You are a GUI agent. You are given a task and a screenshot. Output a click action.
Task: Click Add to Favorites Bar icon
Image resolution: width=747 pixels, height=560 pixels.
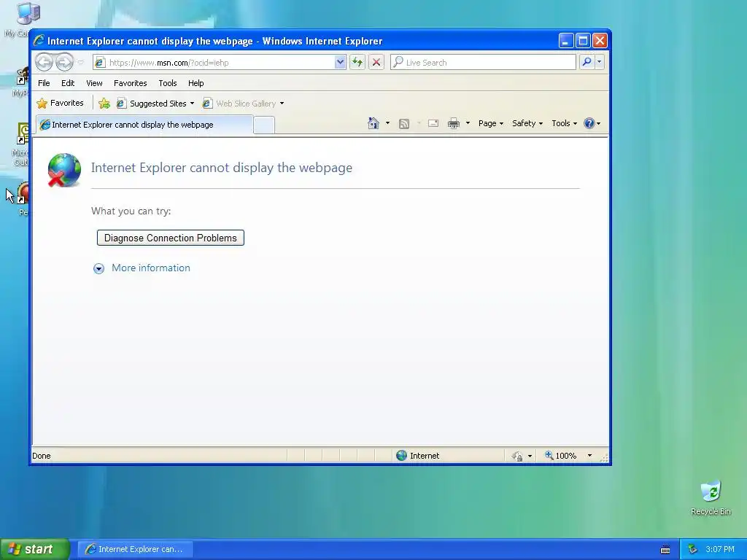(x=104, y=104)
